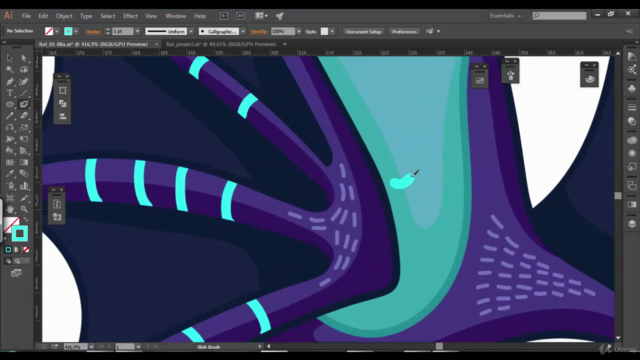Image resolution: width=640 pixels, height=360 pixels.
Task: Open the Appearance panel icon
Action: (632, 153)
